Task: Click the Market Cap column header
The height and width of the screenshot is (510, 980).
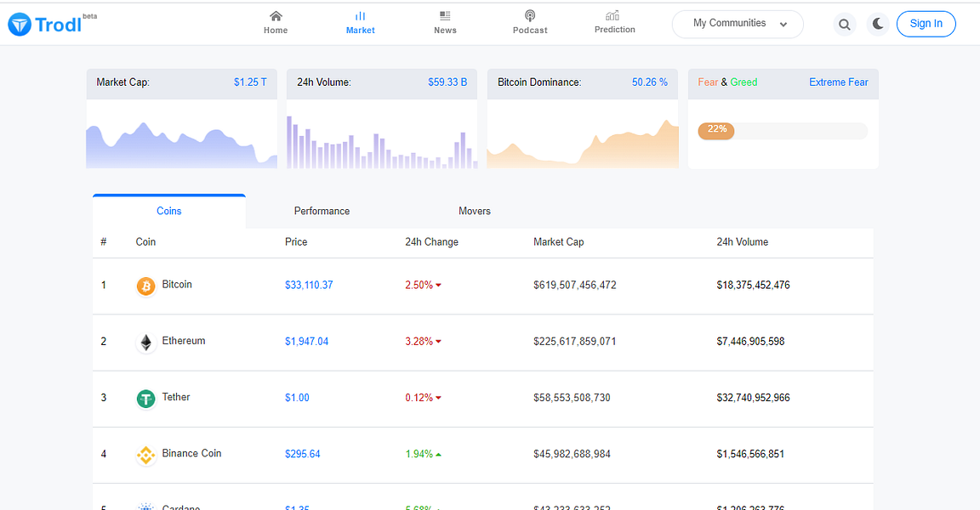Action: pos(558,241)
